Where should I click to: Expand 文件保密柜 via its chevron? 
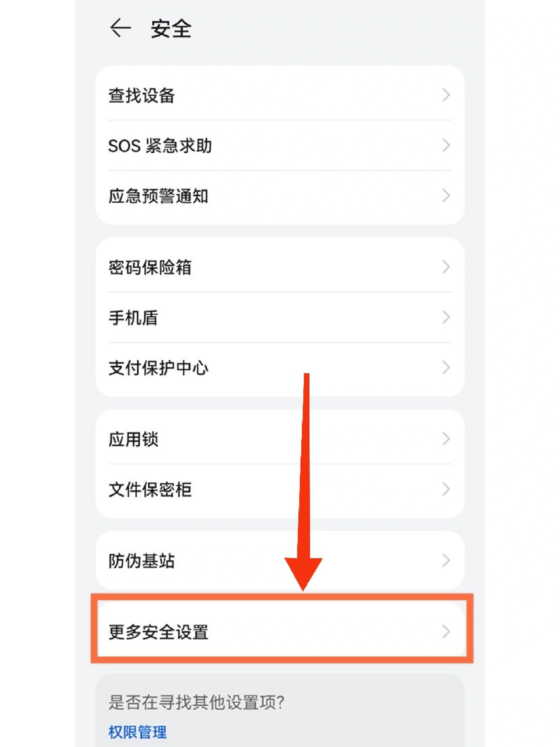446,489
